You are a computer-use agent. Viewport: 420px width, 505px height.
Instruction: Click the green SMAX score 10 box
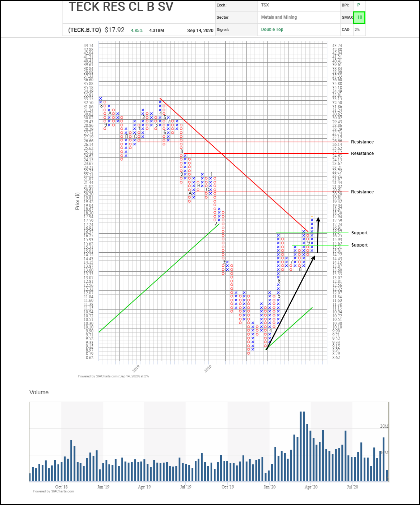(x=359, y=17)
